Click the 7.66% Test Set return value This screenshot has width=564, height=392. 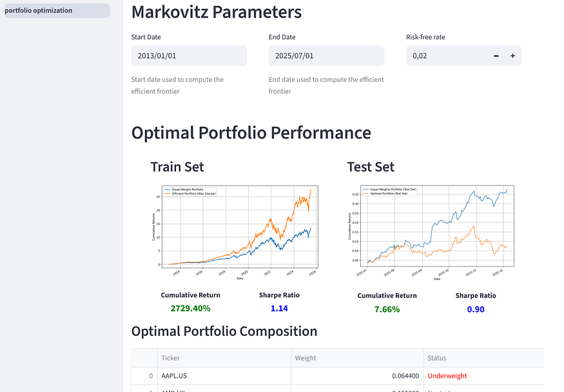point(387,309)
